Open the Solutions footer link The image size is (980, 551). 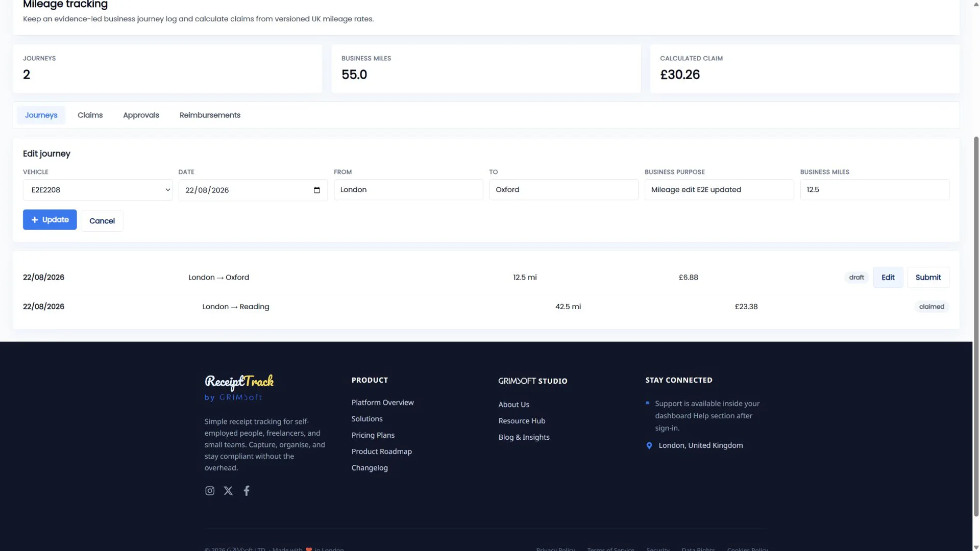coord(367,419)
